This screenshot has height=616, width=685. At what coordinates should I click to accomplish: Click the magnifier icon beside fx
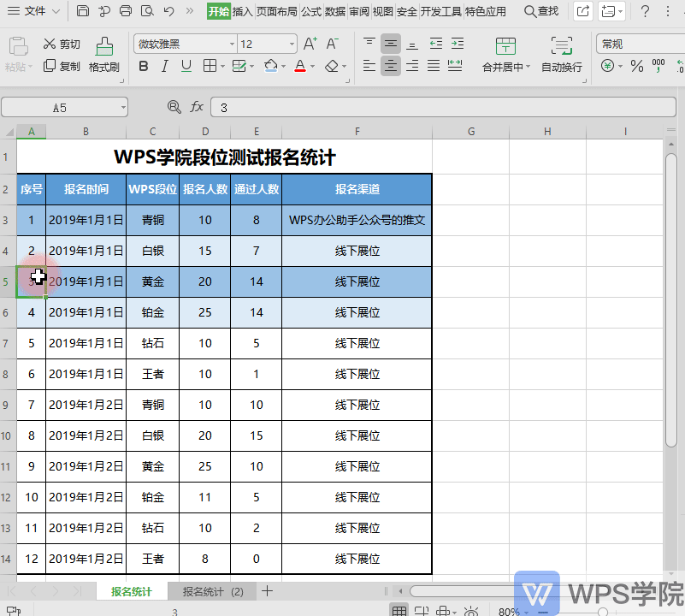coord(174,107)
